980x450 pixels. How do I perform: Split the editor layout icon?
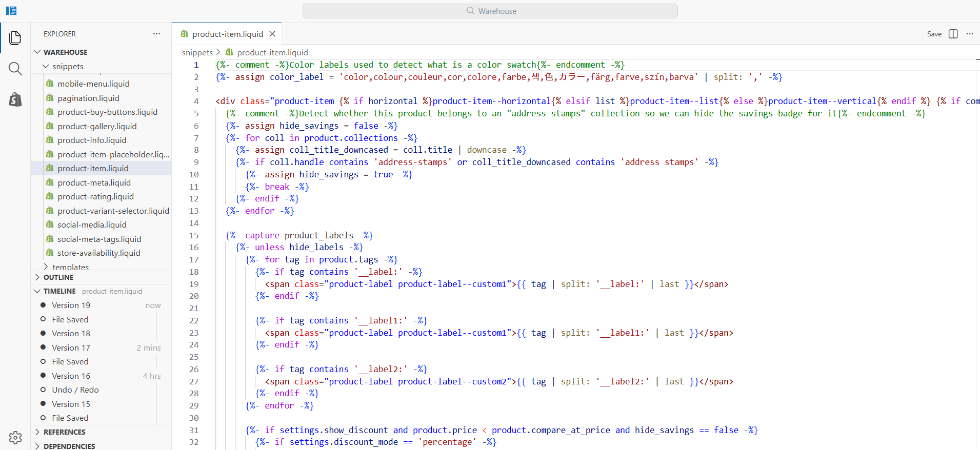point(953,34)
